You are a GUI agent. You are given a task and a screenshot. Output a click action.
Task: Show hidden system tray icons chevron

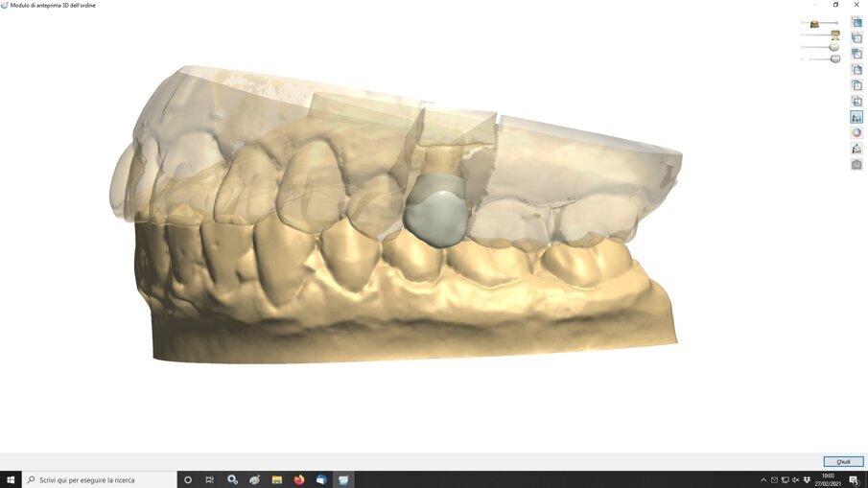pyautogui.click(x=763, y=479)
